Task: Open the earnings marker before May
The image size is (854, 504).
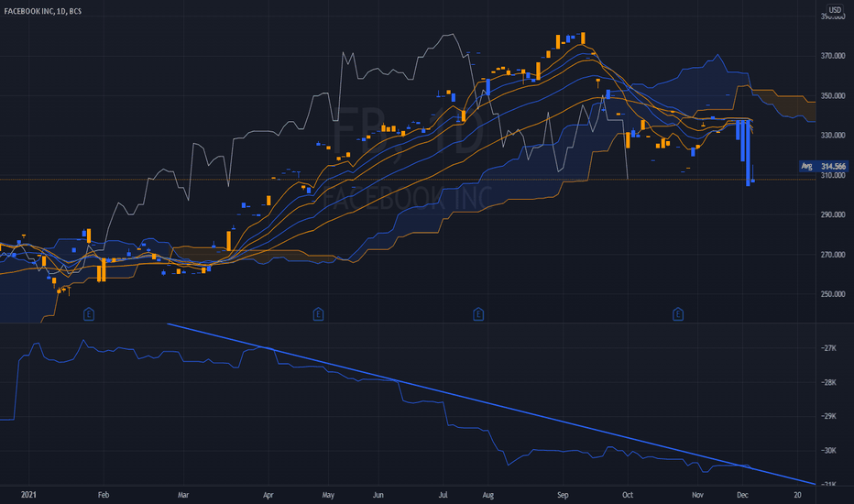Action: point(319,314)
